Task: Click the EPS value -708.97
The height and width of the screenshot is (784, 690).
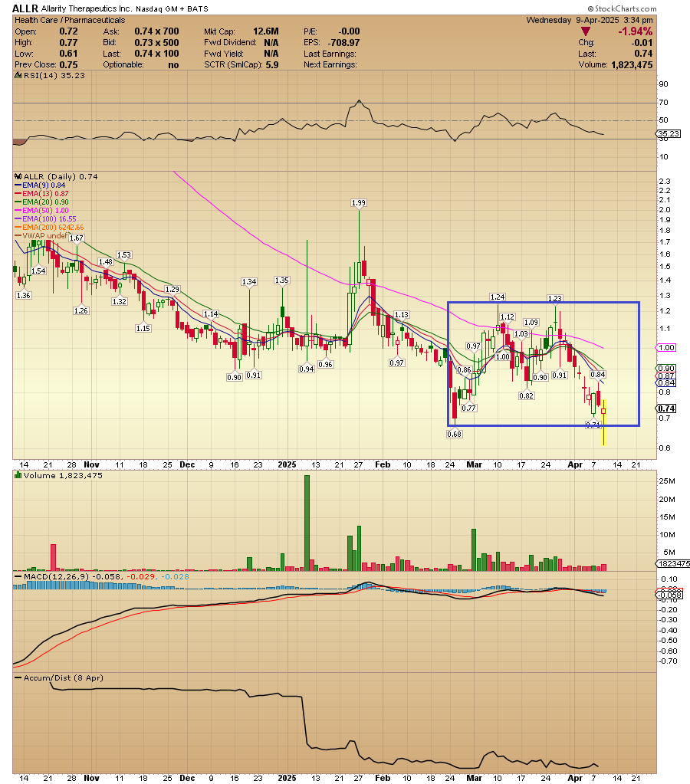Action: pos(343,43)
